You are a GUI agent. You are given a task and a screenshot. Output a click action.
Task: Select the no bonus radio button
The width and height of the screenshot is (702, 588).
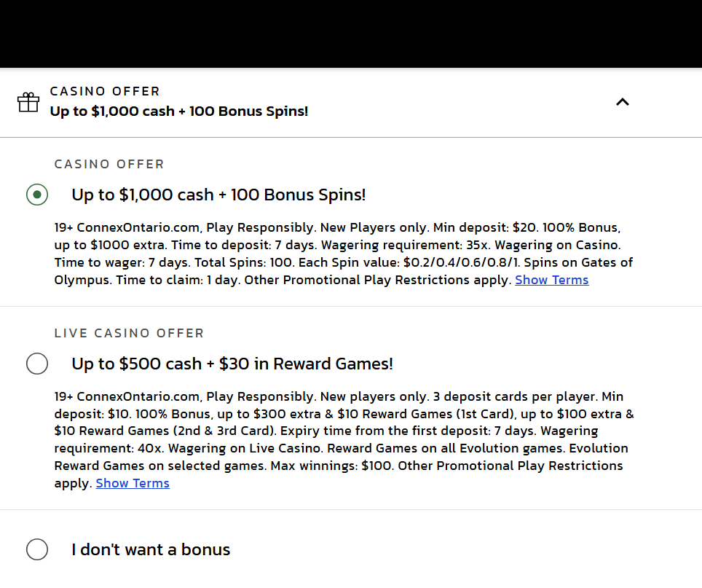[37, 549]
